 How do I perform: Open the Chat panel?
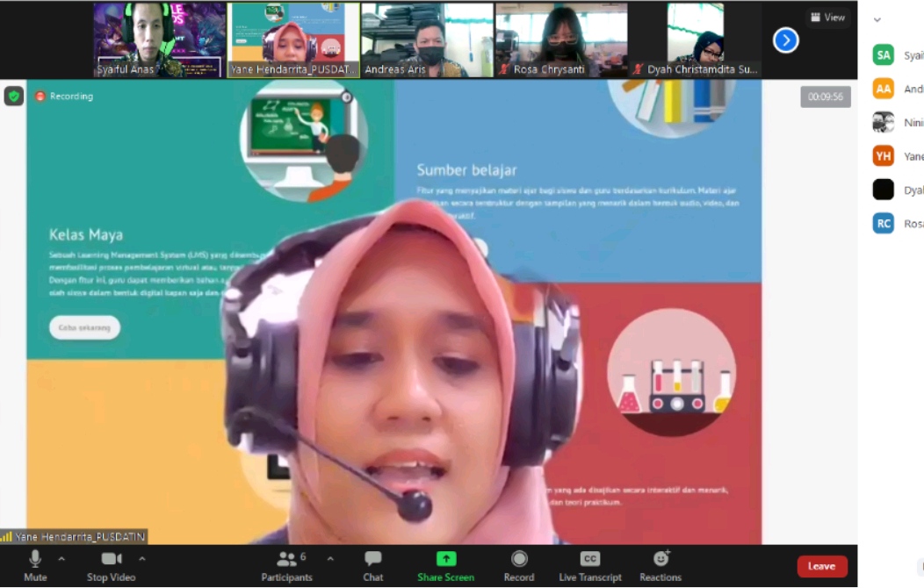click(x=372, y=566)
